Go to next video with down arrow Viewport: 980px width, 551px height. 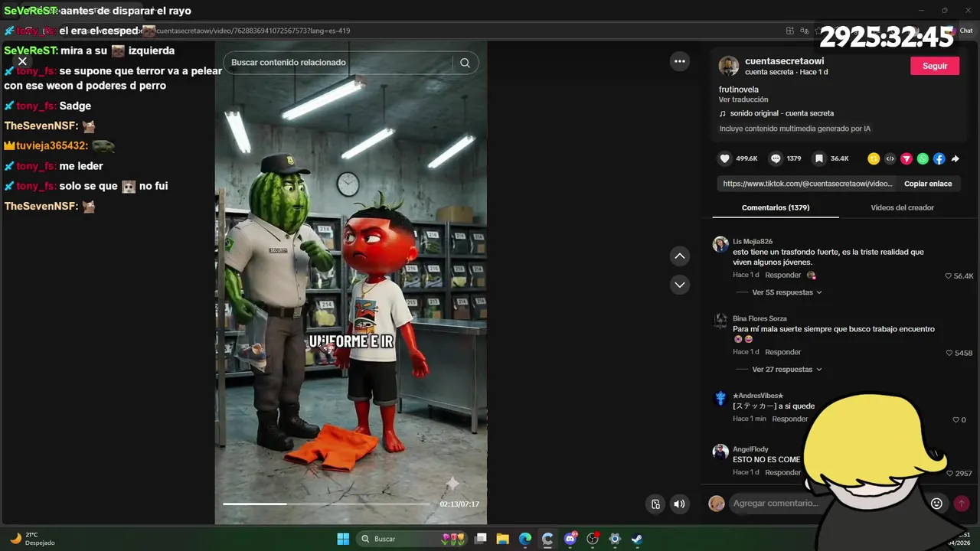click(680, 285)
